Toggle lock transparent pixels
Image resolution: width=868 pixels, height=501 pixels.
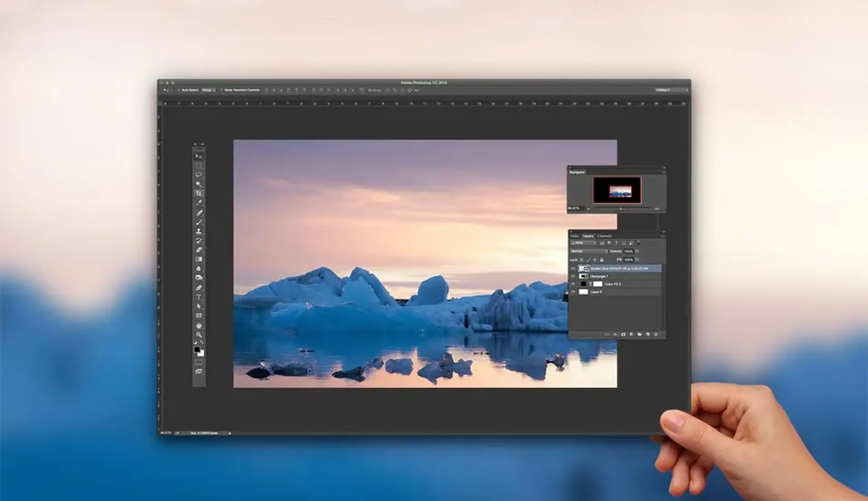(582, 260)
